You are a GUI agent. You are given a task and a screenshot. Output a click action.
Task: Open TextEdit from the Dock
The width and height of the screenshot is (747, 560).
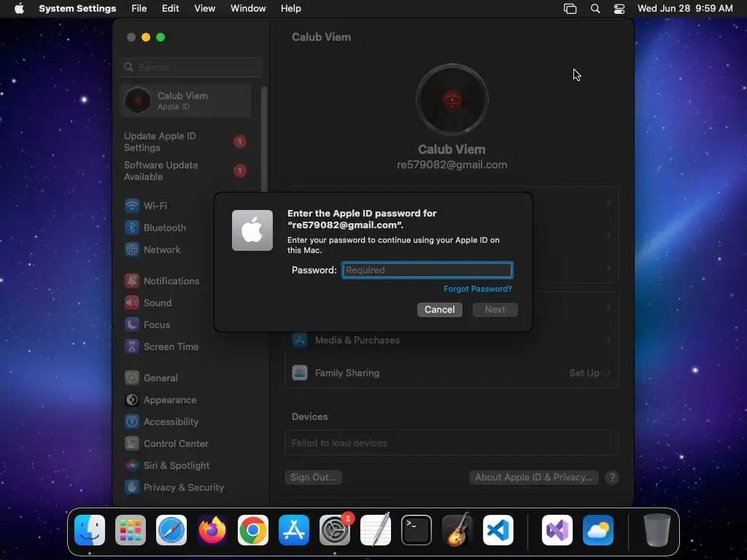(376, 530)
